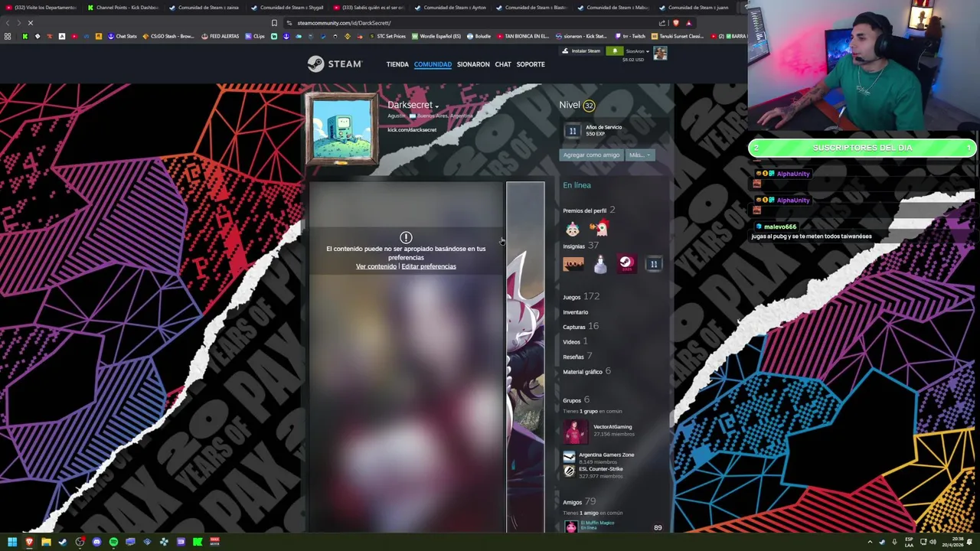This screenshot has width=980, height=551.
Task: Show hidden system tray icons
Action: 870,542
